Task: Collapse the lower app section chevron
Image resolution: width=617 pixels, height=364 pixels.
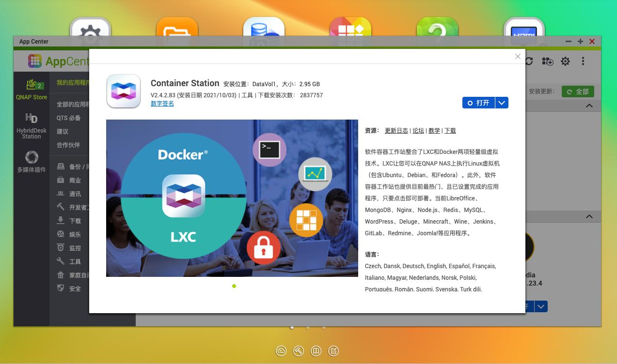Action: pos(589,216)
